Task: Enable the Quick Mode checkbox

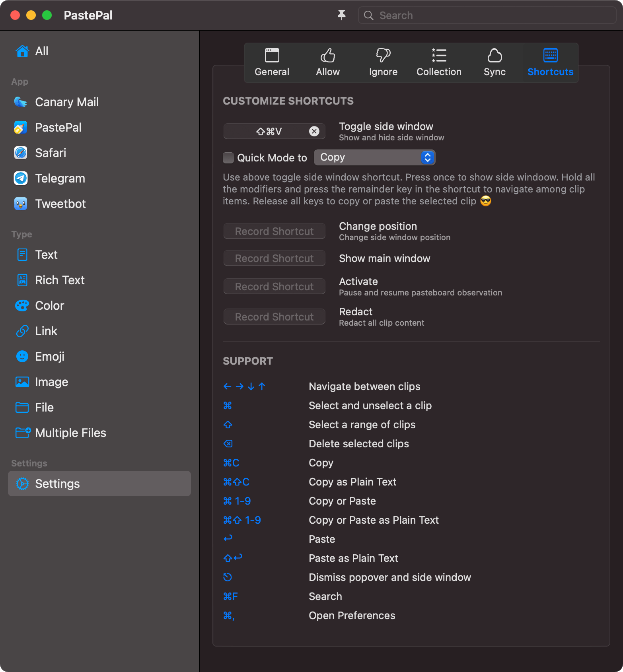Action: pos(228,158)
